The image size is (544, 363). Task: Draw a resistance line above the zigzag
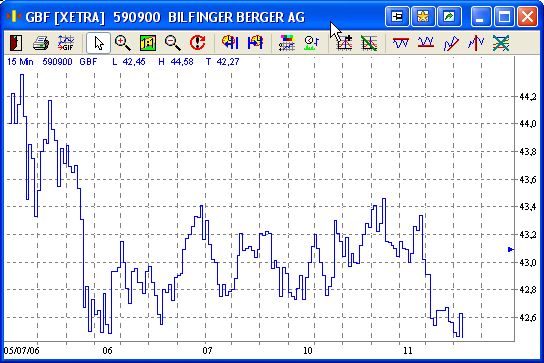[x=401, y=43]
